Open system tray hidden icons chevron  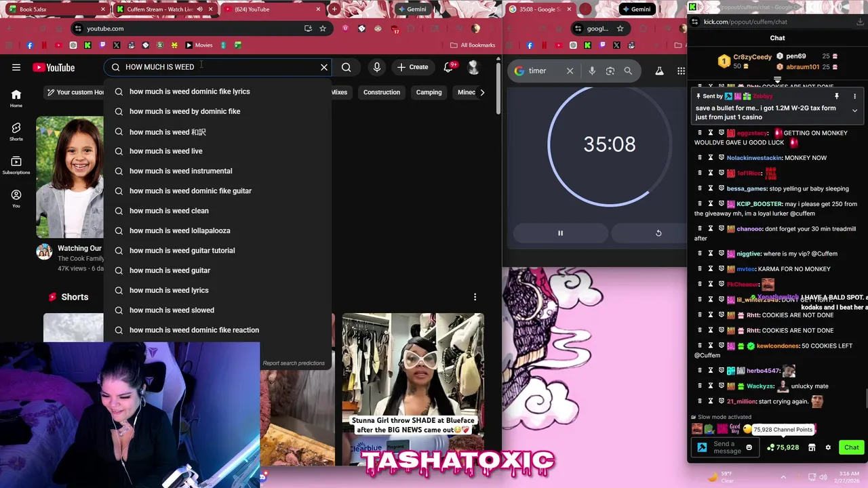783,476
